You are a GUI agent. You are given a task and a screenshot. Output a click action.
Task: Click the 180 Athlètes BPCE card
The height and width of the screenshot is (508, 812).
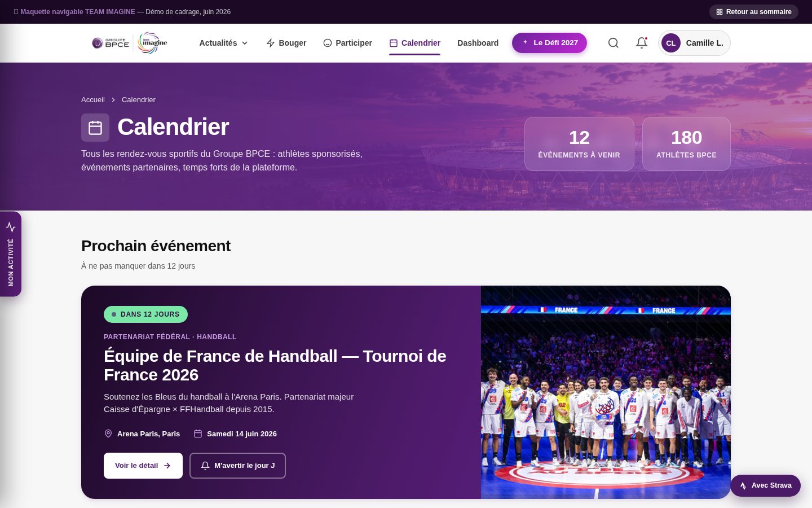point(686,144)
